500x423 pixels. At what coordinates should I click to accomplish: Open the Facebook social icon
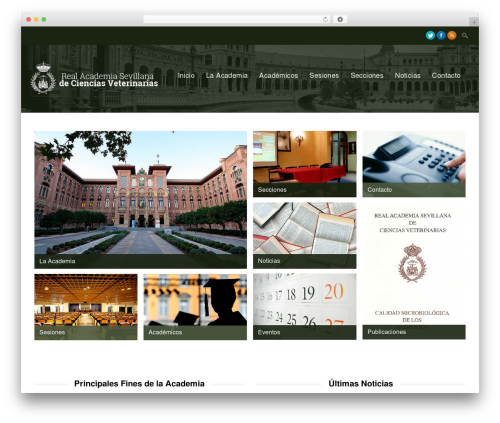441,35
